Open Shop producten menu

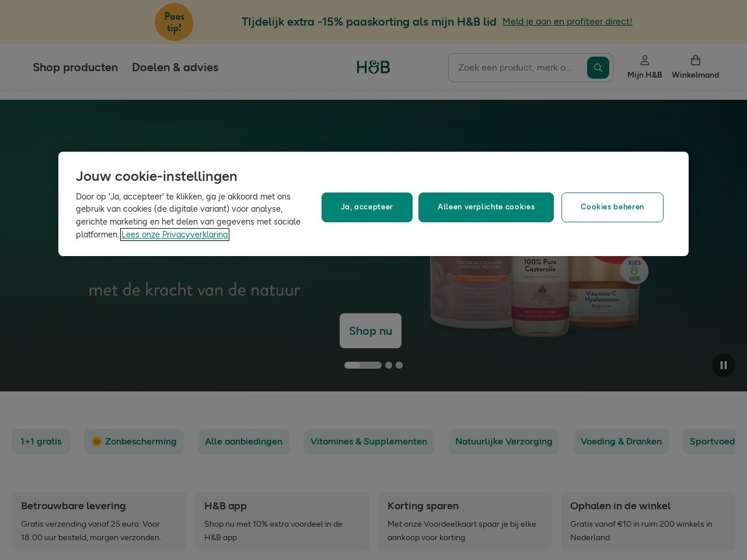75,67
